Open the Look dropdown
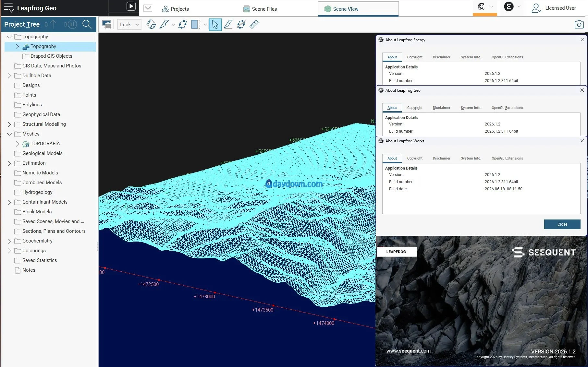Screen dimensions: 588x367 [x=129, y=24]
